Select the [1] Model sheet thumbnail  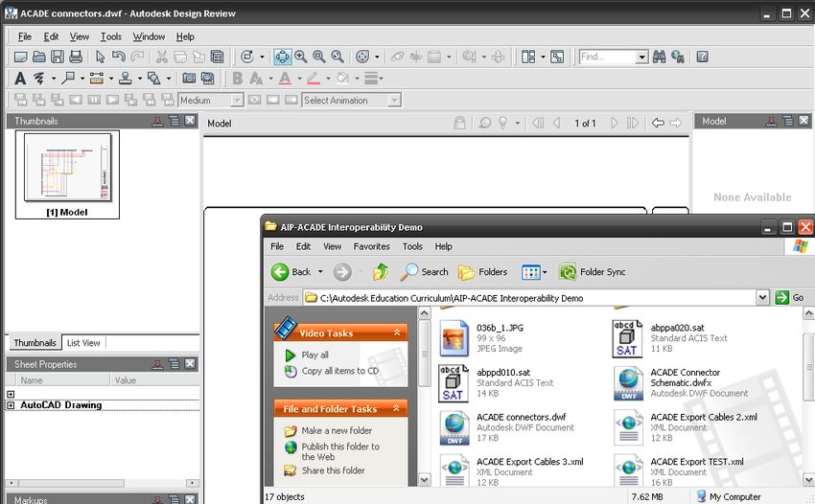tap(67, 174)
